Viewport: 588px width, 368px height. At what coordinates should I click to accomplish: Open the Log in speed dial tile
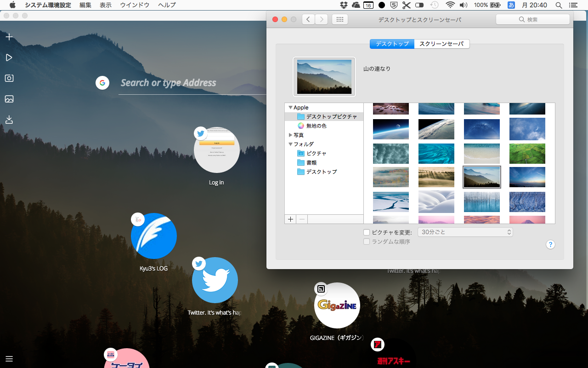click(217, 150)
